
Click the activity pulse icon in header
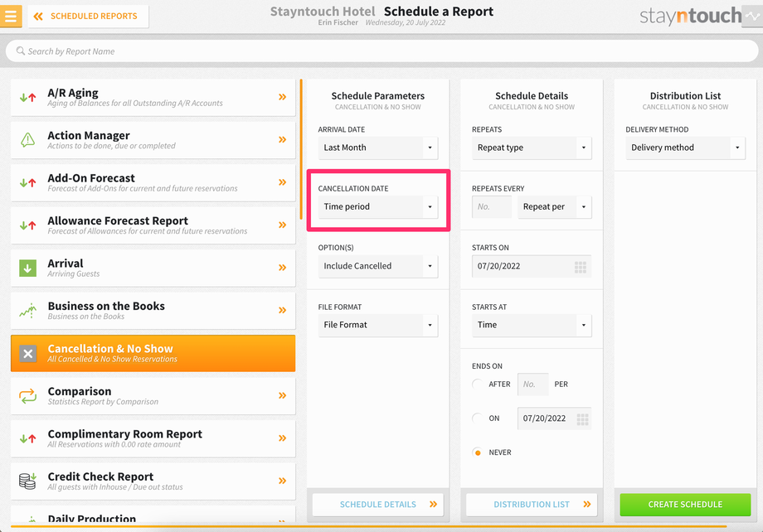pos(752,16)
